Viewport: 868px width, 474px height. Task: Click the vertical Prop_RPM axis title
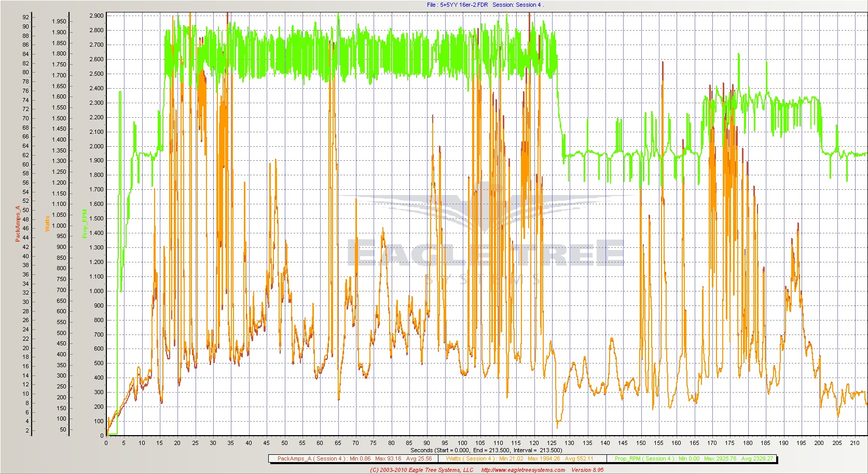(x=84, y=224)
